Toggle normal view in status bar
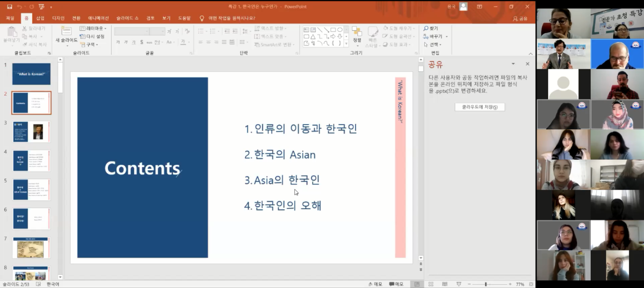Image resolution: width=644 pixels, height=288 pixels. click(x=417, y=284)
